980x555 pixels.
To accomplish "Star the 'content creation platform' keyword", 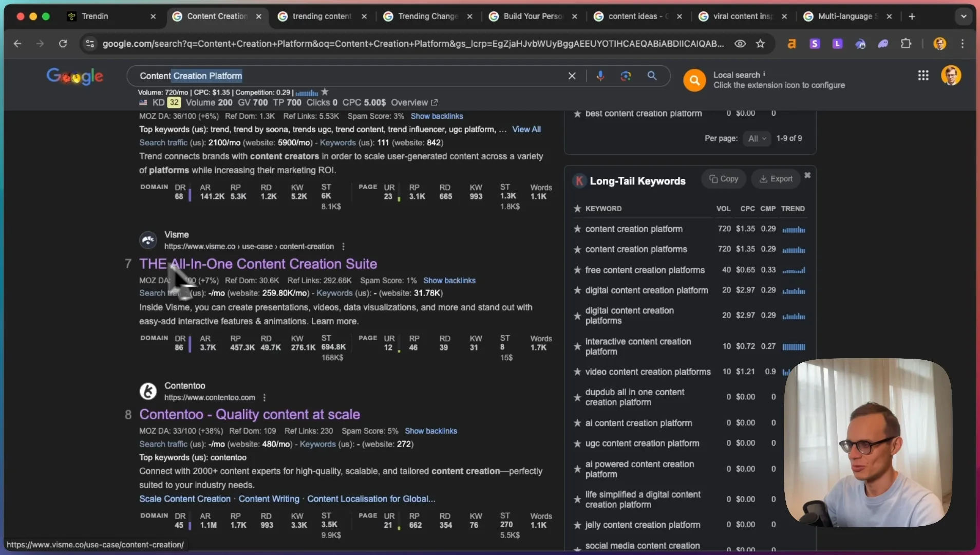I will click(577, 229).
